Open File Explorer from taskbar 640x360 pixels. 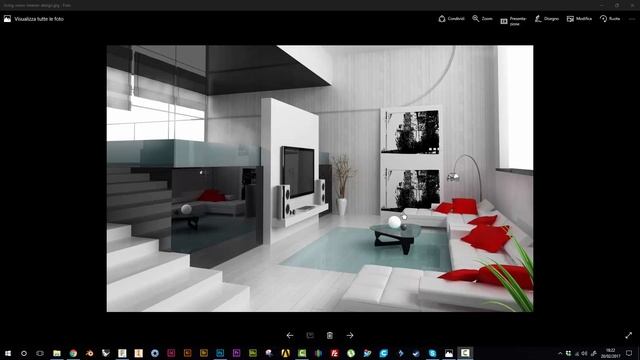(x=57, y=353)
